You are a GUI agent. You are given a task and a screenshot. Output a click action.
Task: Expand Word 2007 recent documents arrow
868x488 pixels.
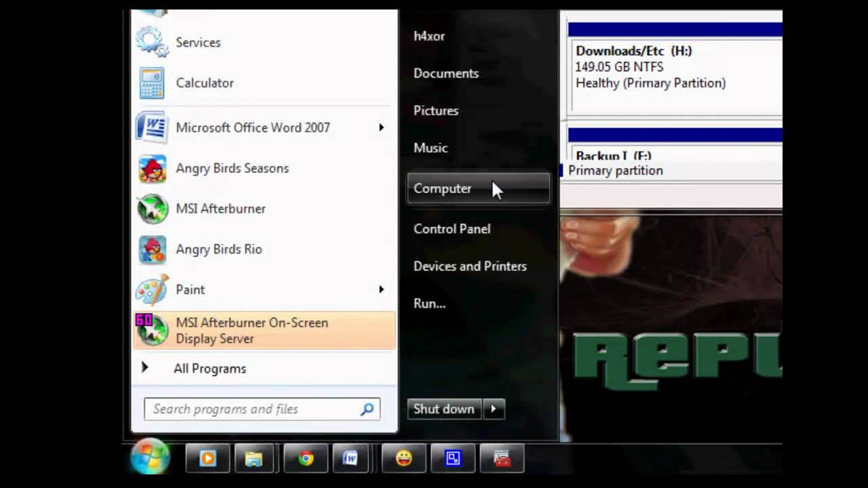(x=381, y=127)
